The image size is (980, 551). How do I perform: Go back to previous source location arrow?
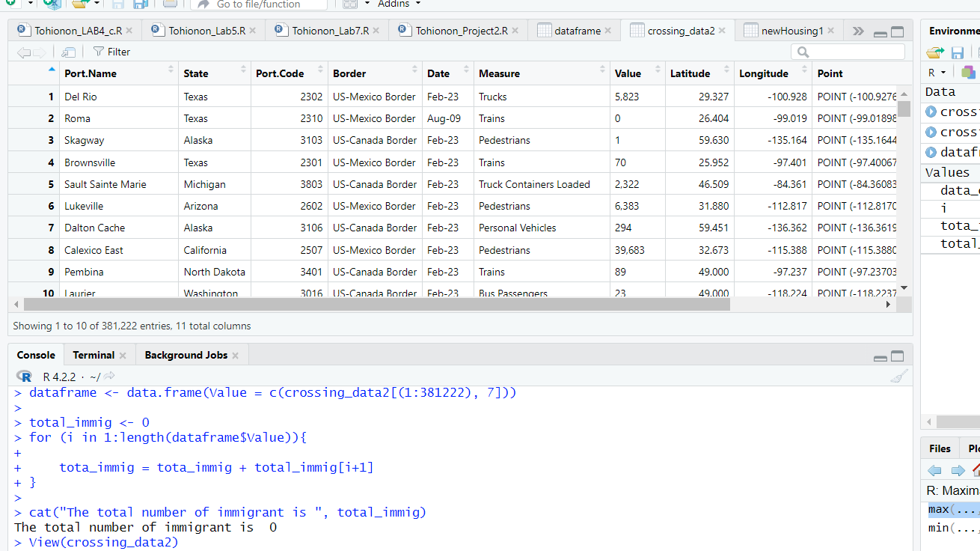pyautogui.click(x=23, y=52)
